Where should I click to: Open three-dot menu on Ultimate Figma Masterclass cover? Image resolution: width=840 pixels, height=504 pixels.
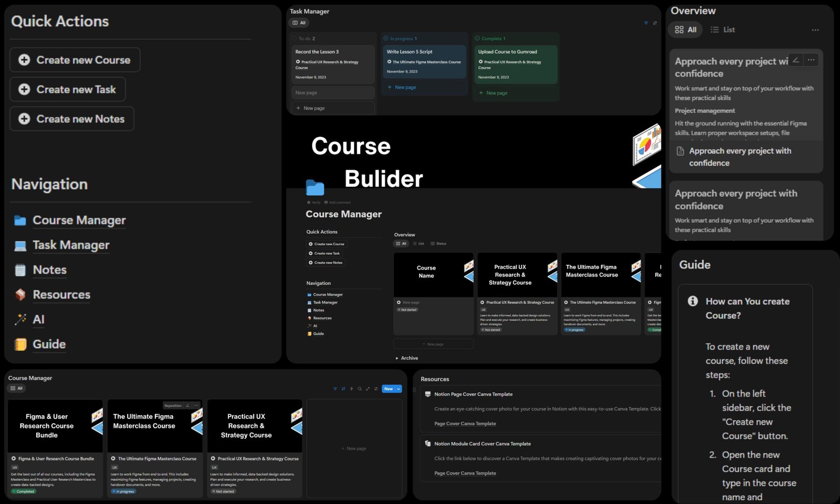(x=196, y=405)
